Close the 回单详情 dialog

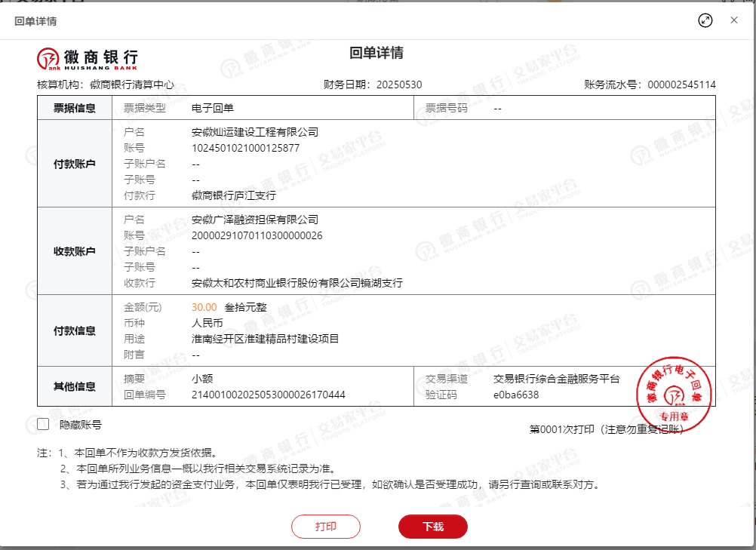click(734, 20)
